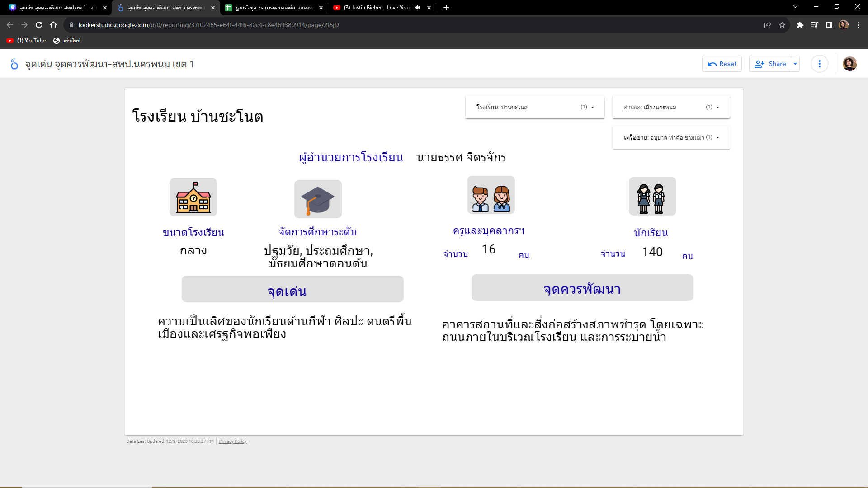The width and height of the screenshot is (868, 488).
Task: Click the graduation cap icon
Action: click(x=318, y=199)
